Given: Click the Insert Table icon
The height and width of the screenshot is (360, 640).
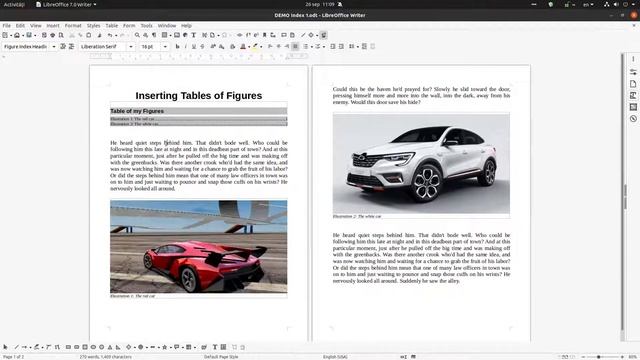Looking at the screenshot, I should point(164,36).
